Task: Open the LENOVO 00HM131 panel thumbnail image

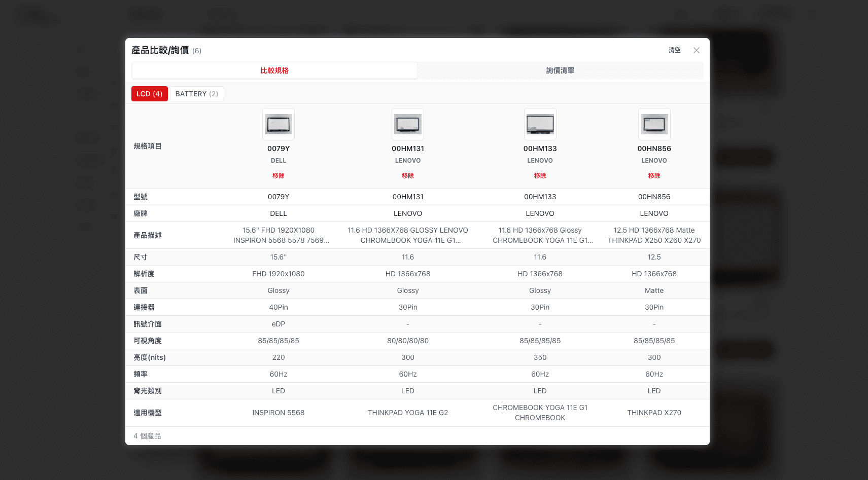Action: 407,124
